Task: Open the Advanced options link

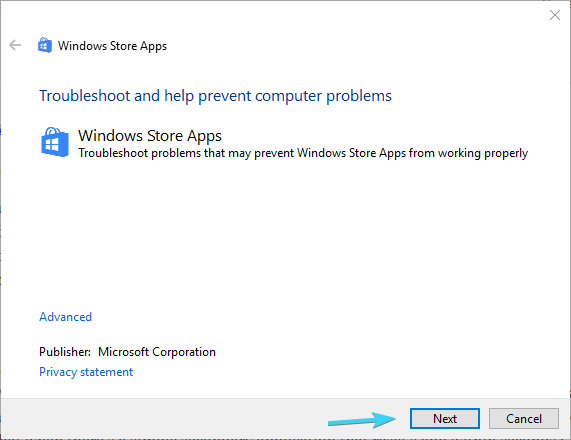Action: point(66,317)
